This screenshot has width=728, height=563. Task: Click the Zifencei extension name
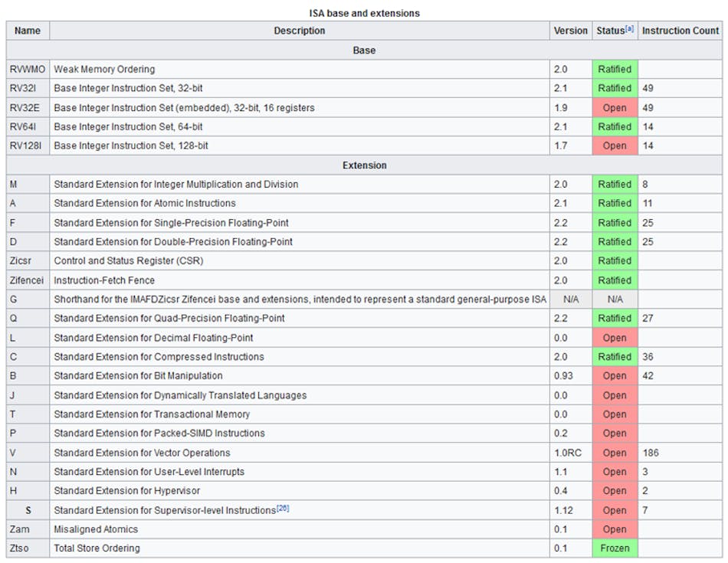point(27,280)
